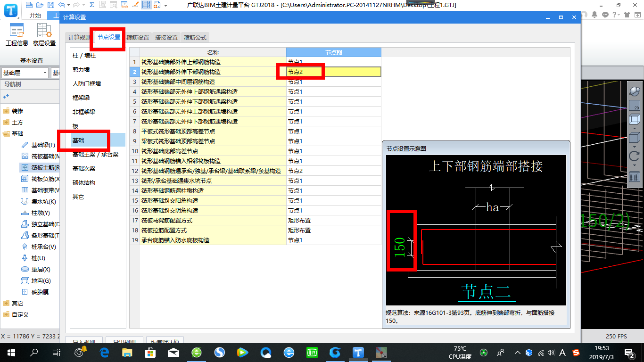The height and width of the screenshot is (362, 644).
Task: Expand the 自定义 tree folder
Action: [x=6, y=315]
